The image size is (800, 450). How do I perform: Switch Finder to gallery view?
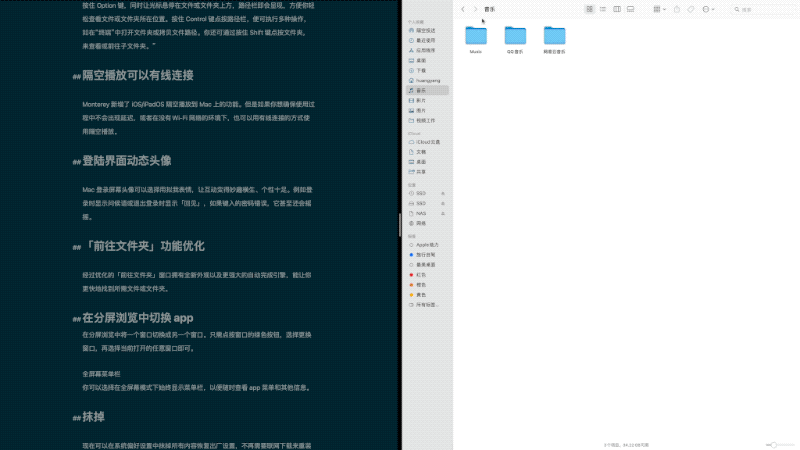click(631, 9)
